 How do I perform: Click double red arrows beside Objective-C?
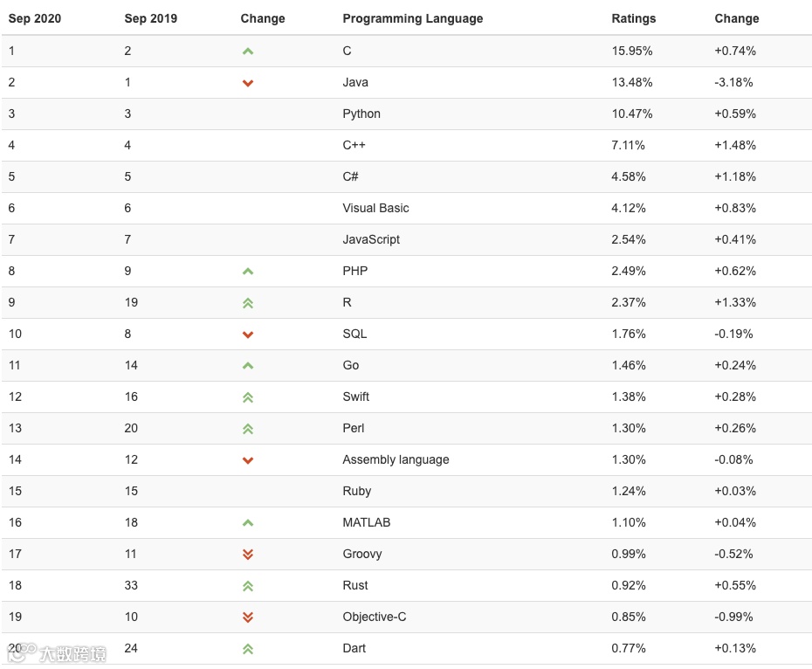point(248,617)
